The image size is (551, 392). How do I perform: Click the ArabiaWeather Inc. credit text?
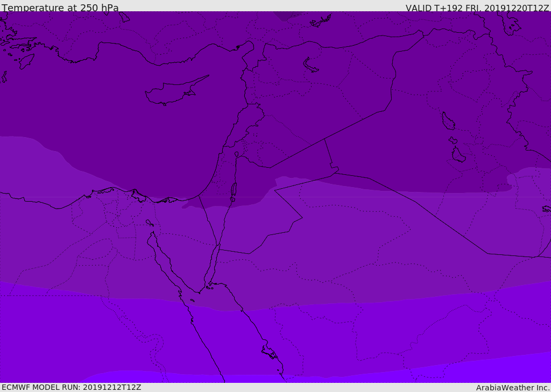[513, 388]
